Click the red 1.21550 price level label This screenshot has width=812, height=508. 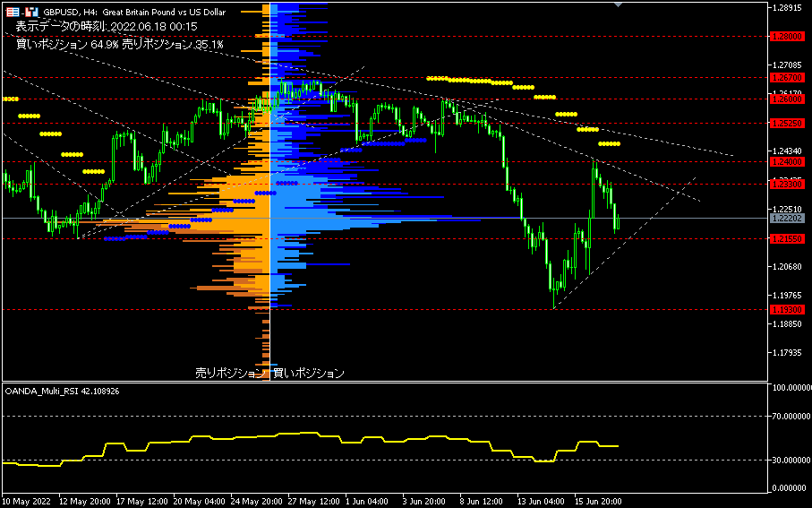[x=787, y=239]
